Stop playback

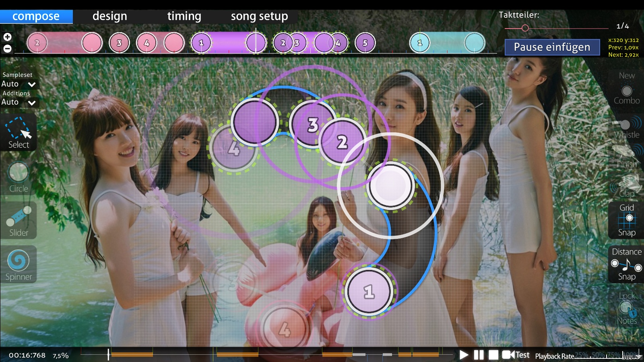[493, 355]
